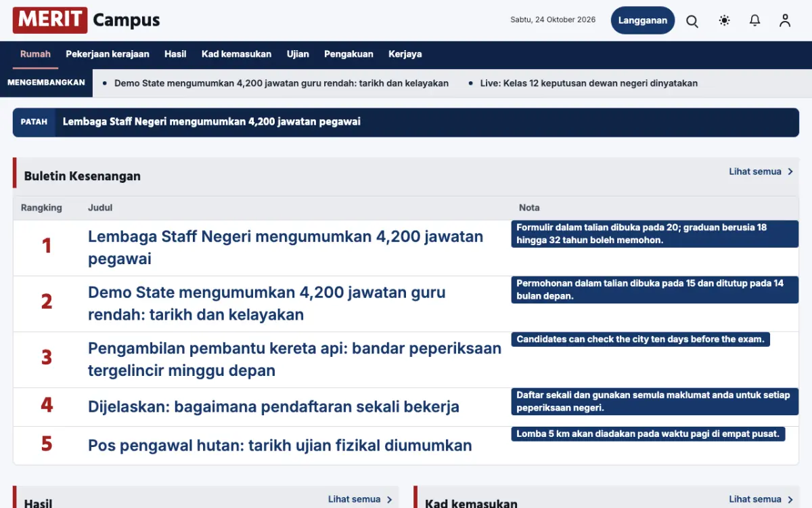Open rank 5 headline Pos pengawal hutan
This screenshot has width=812, height=508.
click(x=280, y=446)
